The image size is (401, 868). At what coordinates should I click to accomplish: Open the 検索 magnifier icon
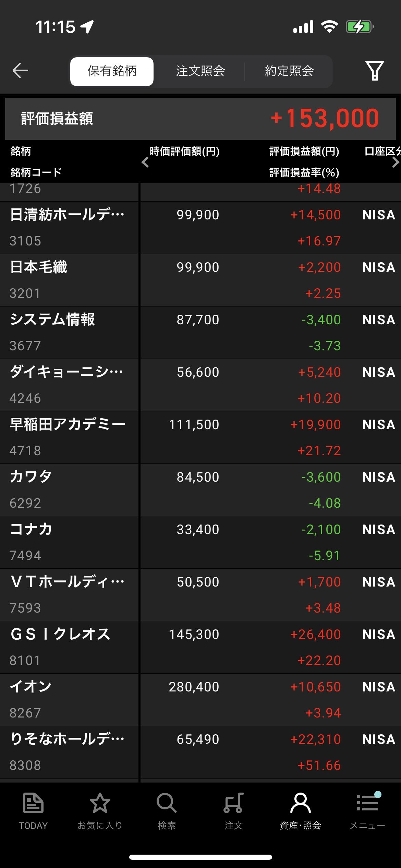pyautogui.click(x=167, y=811)
